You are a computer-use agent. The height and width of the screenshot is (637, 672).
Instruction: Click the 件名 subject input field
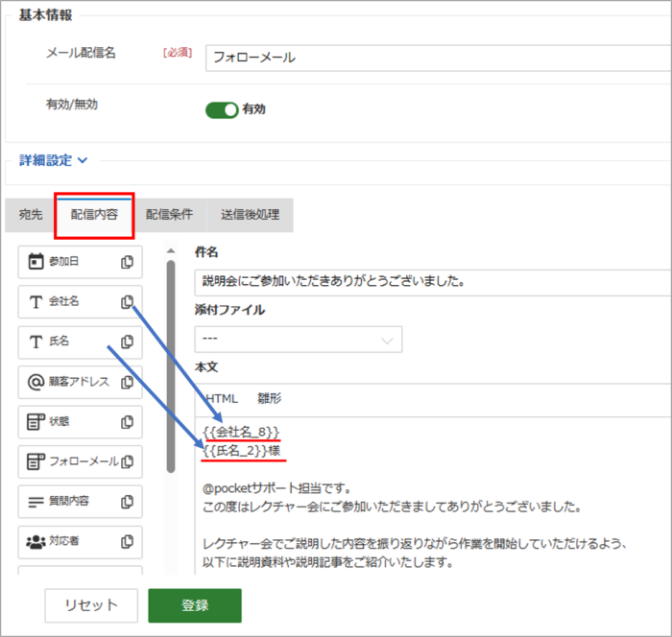point(433,282)
